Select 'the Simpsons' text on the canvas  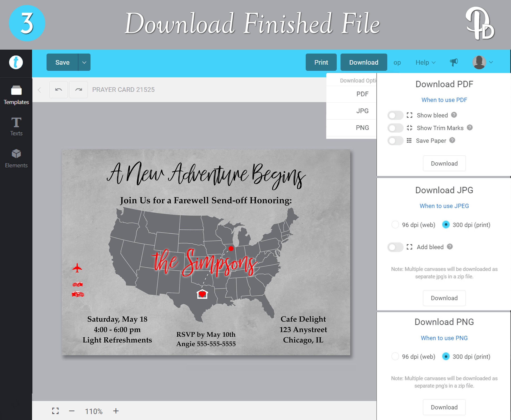(x=205, y=263)
